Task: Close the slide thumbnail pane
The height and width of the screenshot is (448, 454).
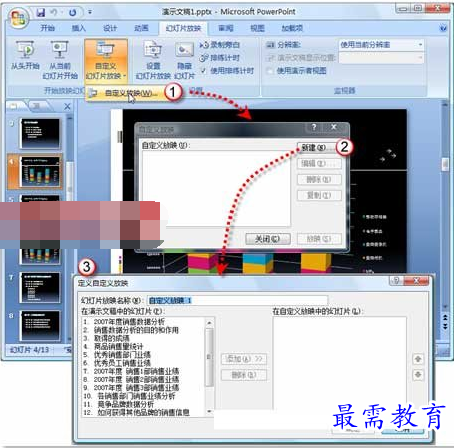Action: click(x=67, y=106)
